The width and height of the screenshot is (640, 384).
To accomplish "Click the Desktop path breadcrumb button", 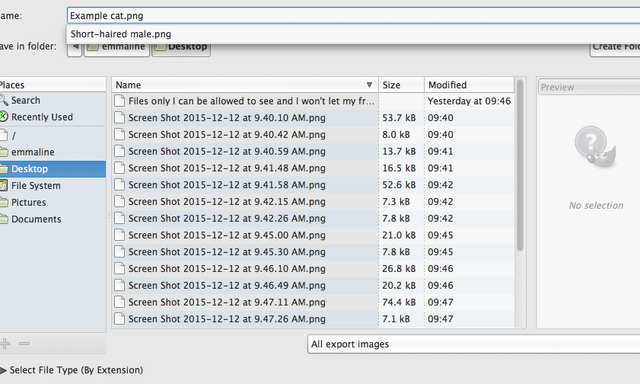I will click(x=181, y=47).
